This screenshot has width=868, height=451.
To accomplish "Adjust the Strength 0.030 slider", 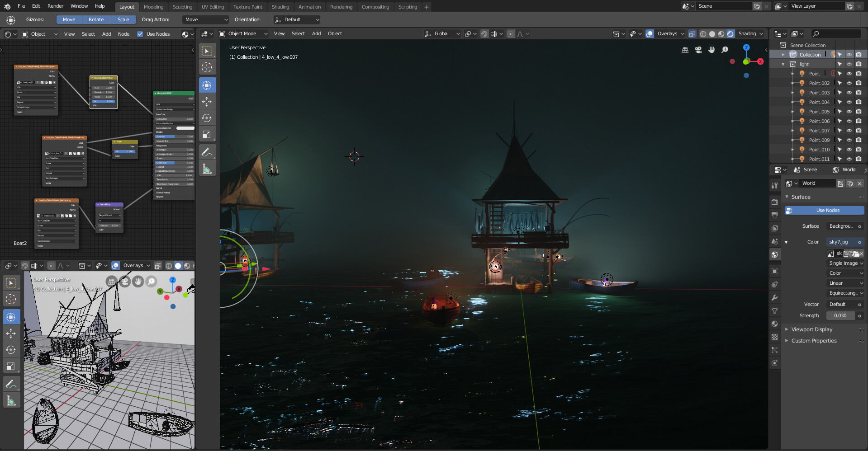I will point(840,315).
